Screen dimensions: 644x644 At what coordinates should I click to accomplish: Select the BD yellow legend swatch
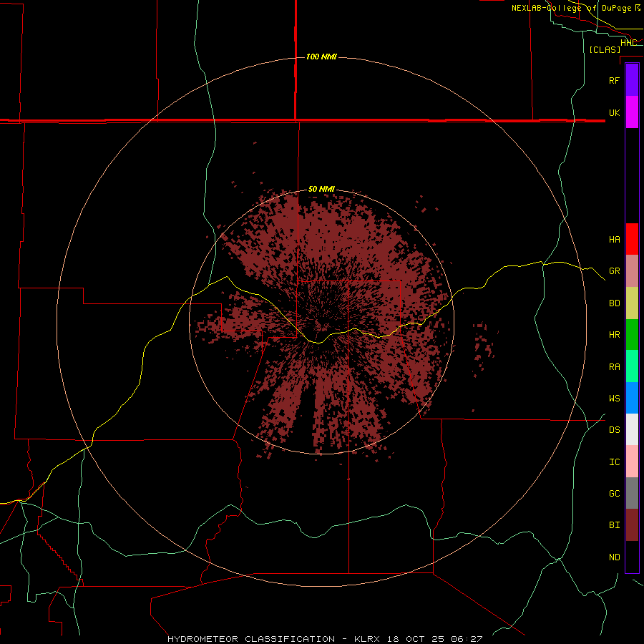pyautogui.click(x=632, y=303)
